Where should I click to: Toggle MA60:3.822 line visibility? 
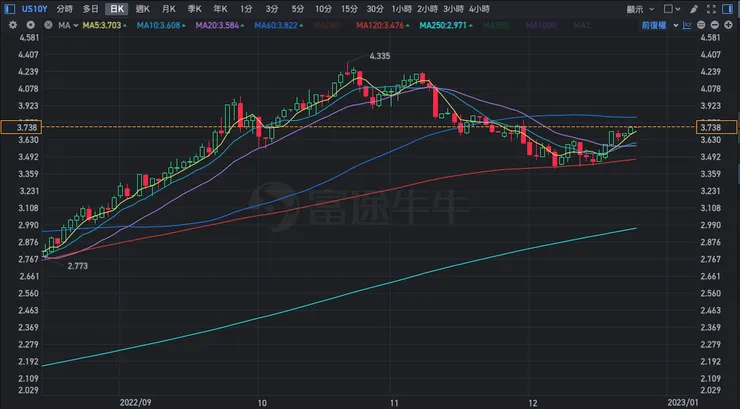point(278,25)
